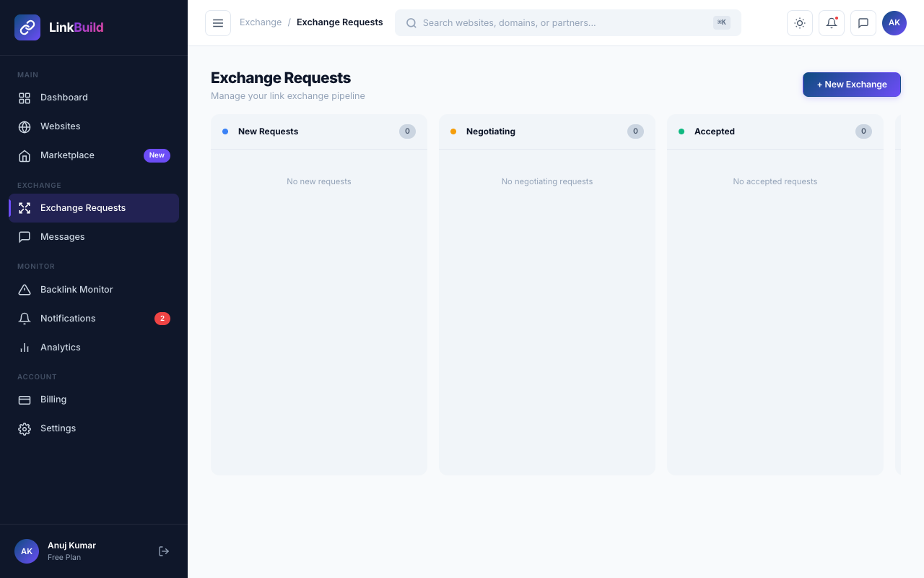
Task: Click the Notifications bell icon in sidebar
Action: pyautogui.click(x=25, y=319)
